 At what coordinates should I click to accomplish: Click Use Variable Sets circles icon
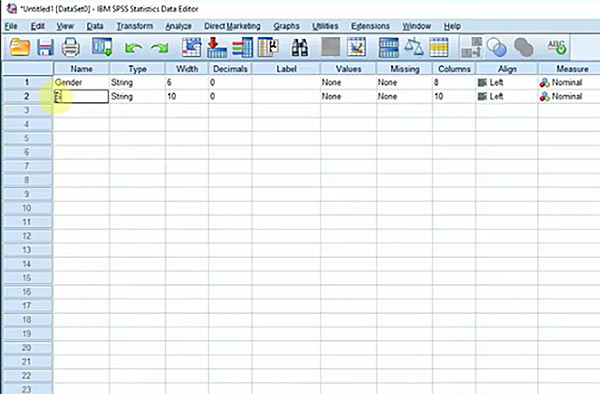(496, 47)
